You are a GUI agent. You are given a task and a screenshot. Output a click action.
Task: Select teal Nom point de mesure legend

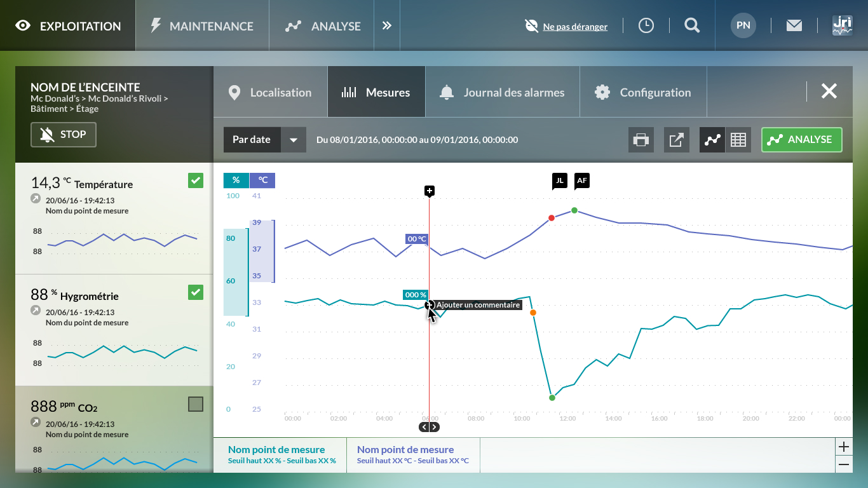pos(280,455)
